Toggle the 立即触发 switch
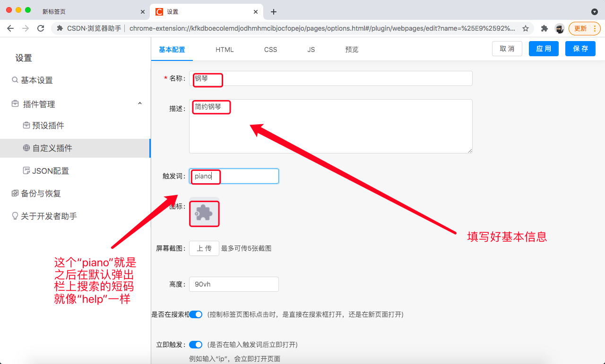605x364 pixels. (196, 345)
